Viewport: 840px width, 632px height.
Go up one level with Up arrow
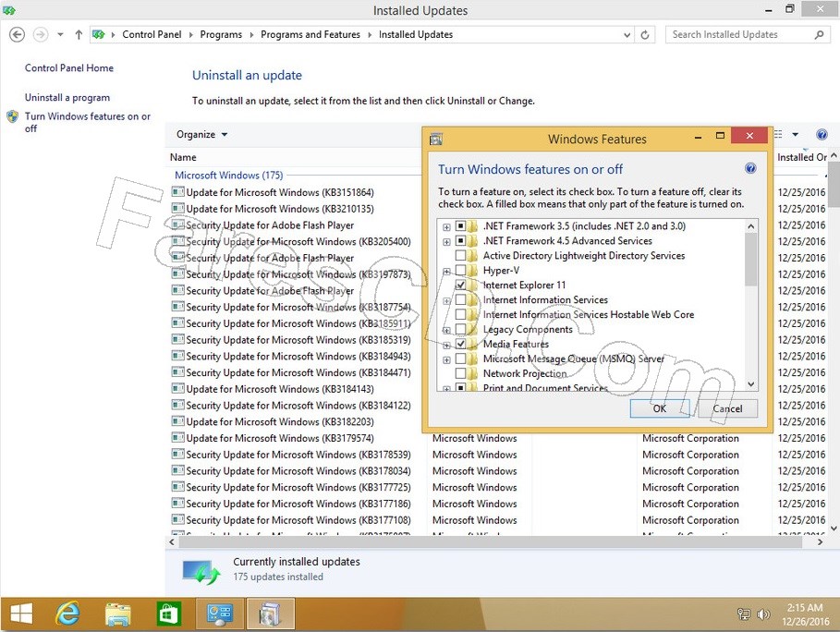click(x=79, y=35)
